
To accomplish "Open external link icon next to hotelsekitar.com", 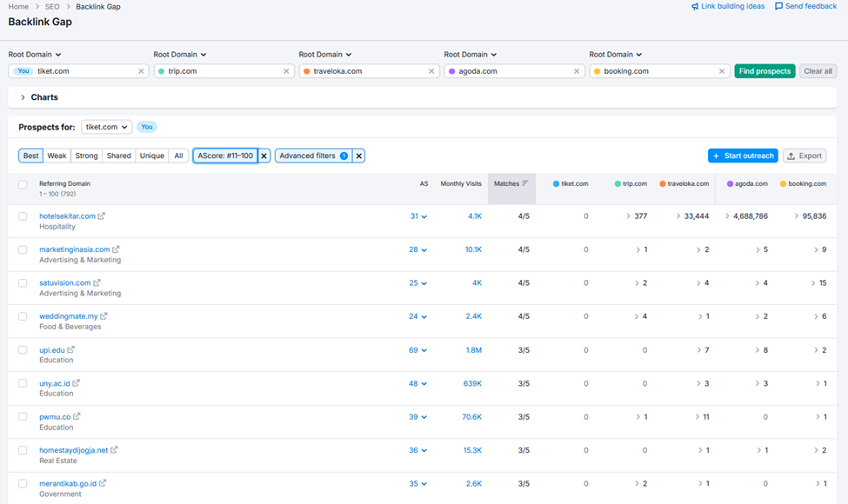I will (x=101, y=216).
